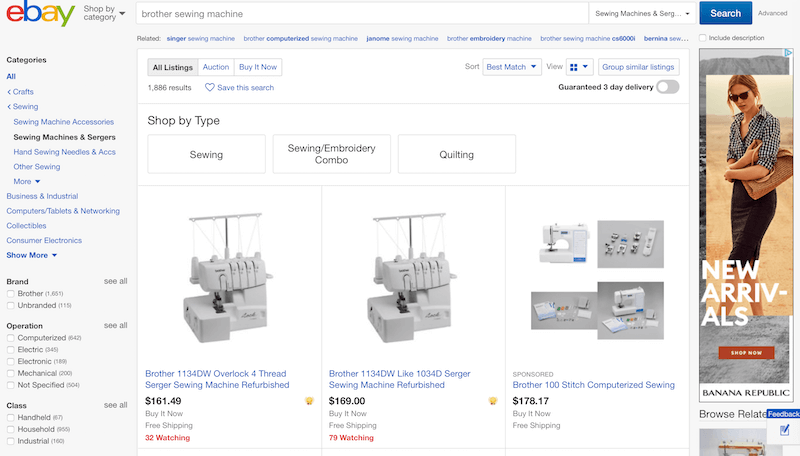800x456 pixels.
Task: Open the Collectibles category
Action: pyautogui.click(x=27, y=226)
